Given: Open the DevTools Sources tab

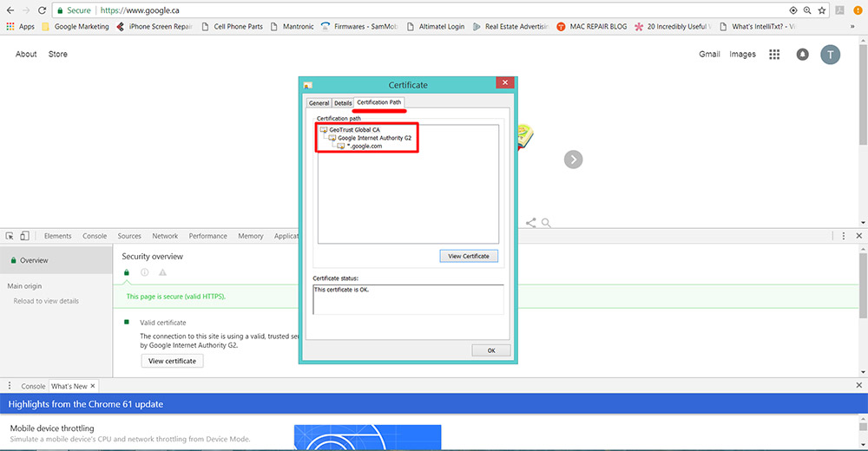Looking at the screenshot, I should (x=129, y=236).
